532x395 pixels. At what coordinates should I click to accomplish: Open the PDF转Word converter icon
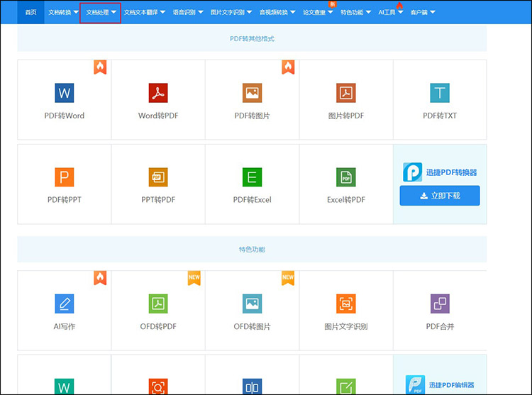pyautogui.click(x=64, y=93)
